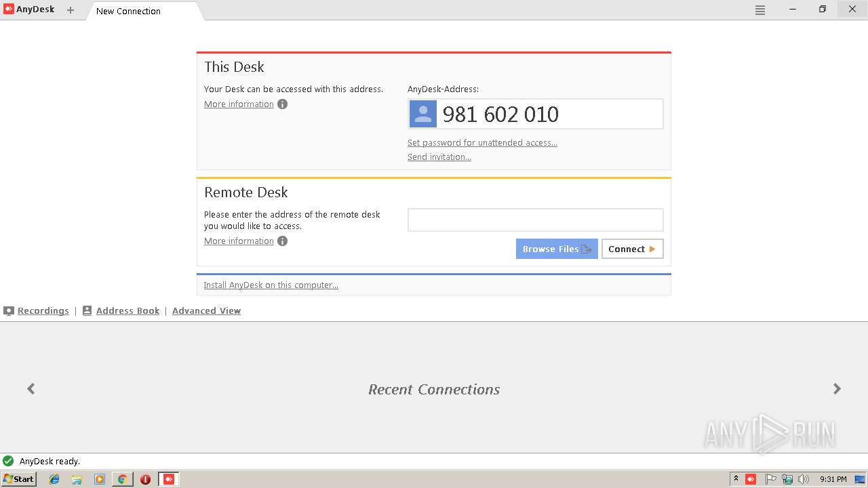Image resolution: width=868 pixels, height=488 pixels.
Task: Click the remote desk address input field
Action: 535,220
